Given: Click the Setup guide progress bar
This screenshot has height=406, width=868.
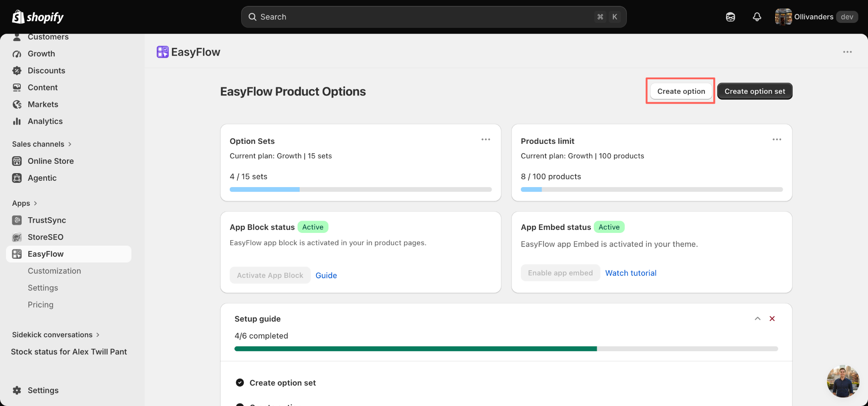Looking at the screenshot, I should [506, 349].
